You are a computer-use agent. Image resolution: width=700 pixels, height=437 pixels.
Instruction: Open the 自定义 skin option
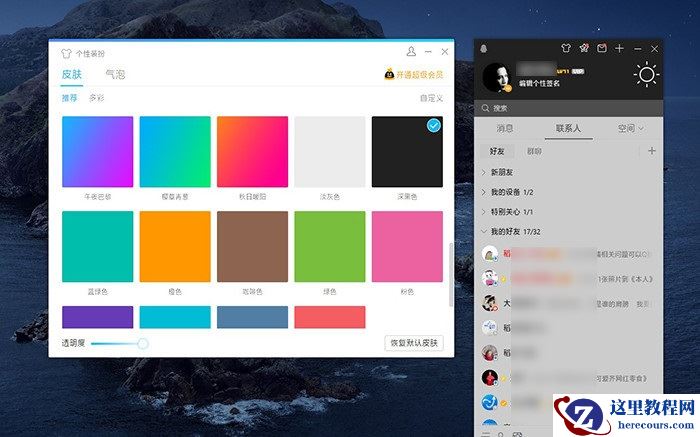pos(431,98)
